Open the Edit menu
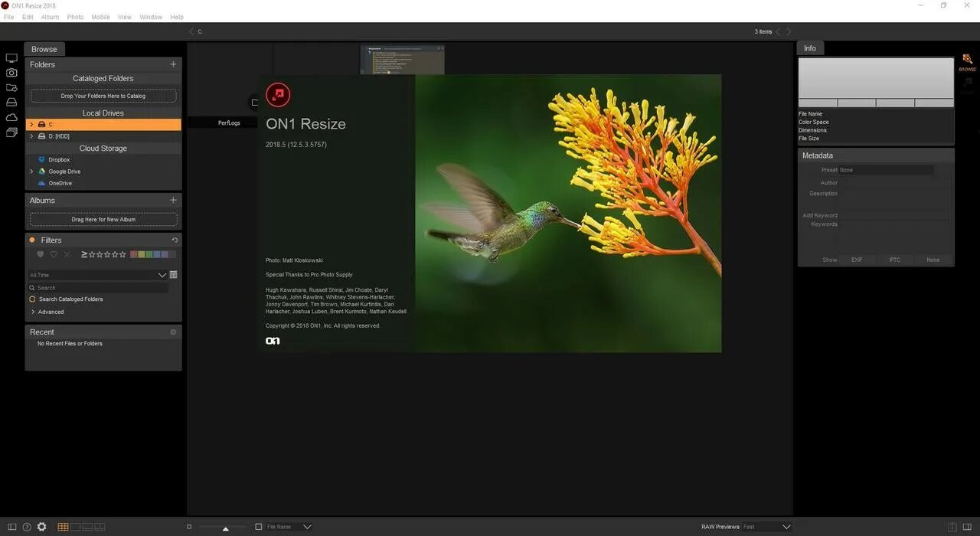 [28, 17]
